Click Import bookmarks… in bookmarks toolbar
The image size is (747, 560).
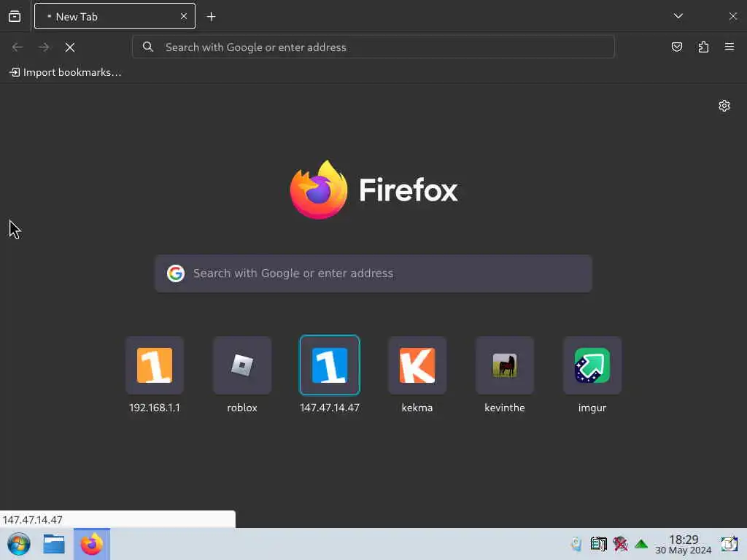tap(65, 72)
